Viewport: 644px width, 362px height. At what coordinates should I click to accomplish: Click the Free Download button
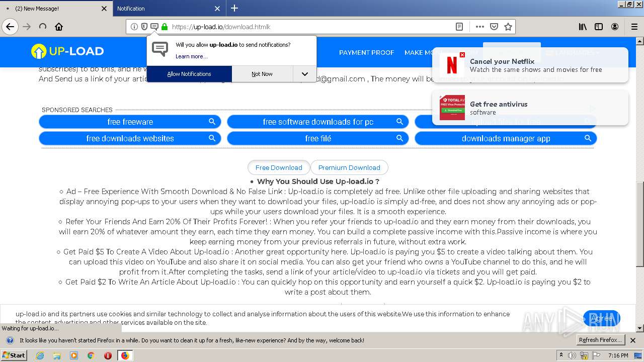click(279, 167)
